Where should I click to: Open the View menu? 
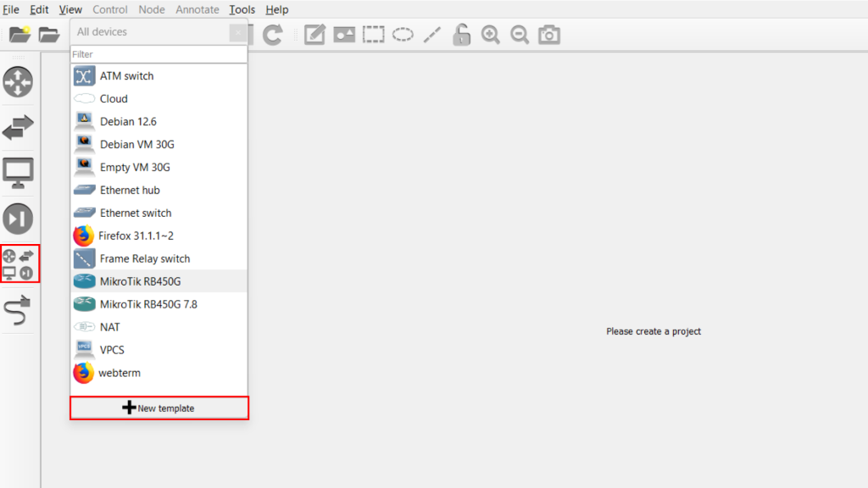coord(71,9)
